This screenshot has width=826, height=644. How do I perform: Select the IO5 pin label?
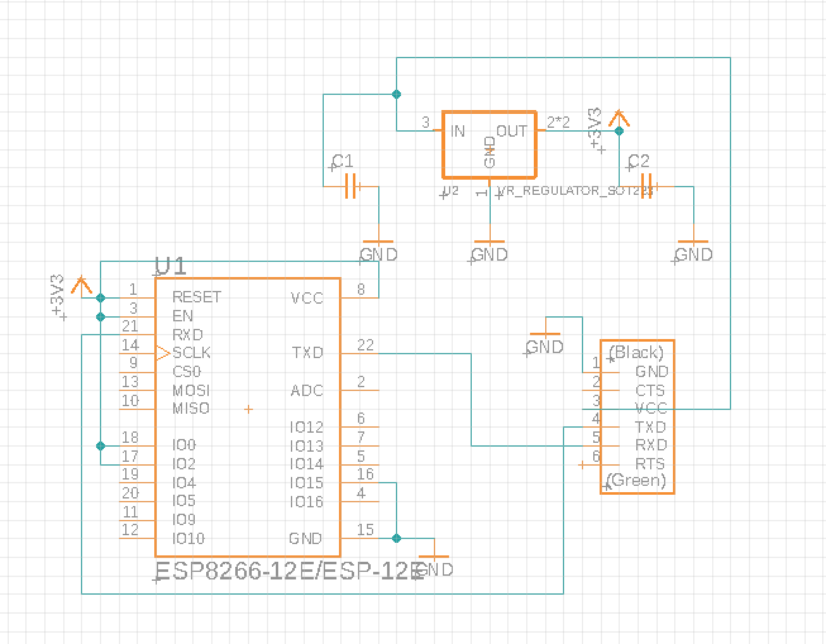coord(184,501)
